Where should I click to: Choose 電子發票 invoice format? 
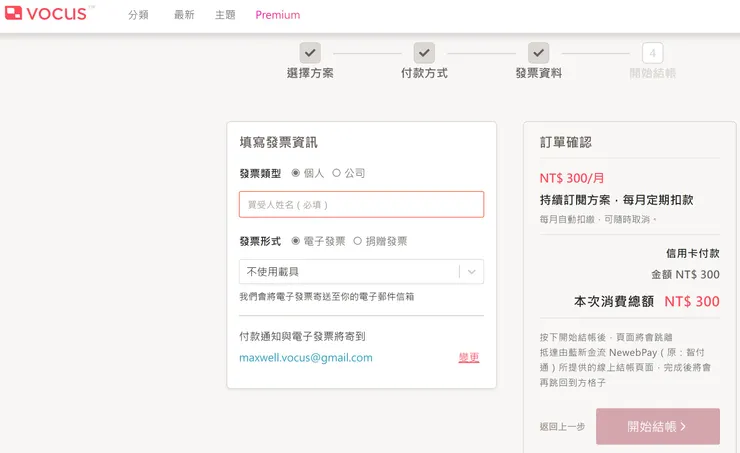[x=295, y=241]
